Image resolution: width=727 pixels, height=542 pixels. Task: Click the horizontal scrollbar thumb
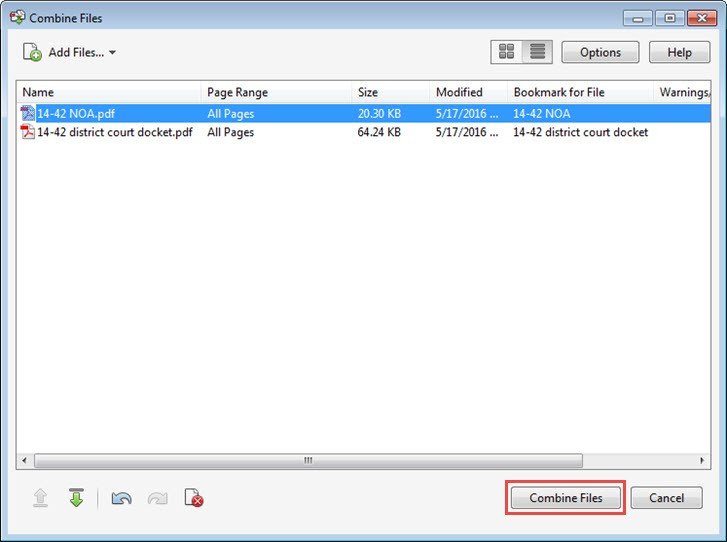308,461
